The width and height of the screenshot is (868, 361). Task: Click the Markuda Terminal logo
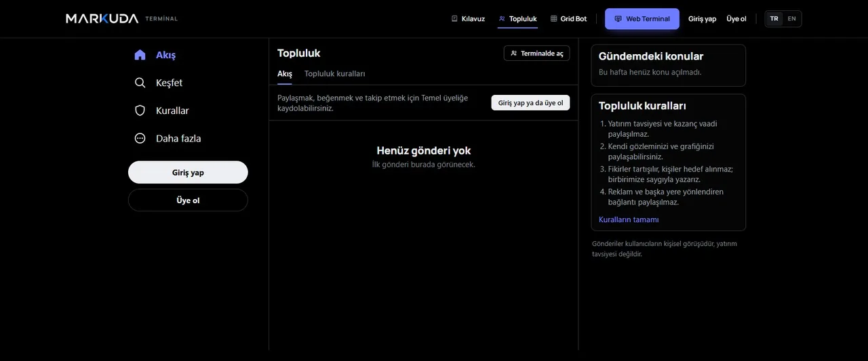[x=122, y=18]
